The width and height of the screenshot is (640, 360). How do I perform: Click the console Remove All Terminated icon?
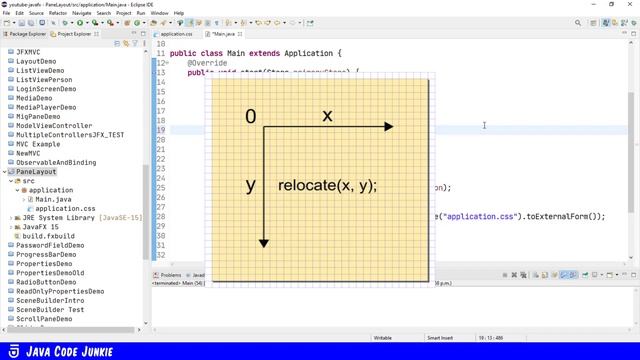[x=524, y=275]
